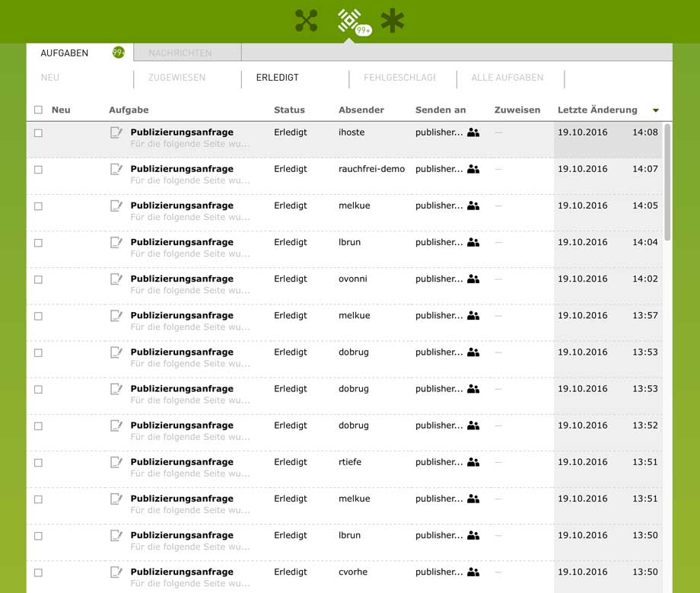Toggle the select-all checkbox in table header
Image resolution: width=700 pixels, height=593 pixels.
(x=39, y=110)
